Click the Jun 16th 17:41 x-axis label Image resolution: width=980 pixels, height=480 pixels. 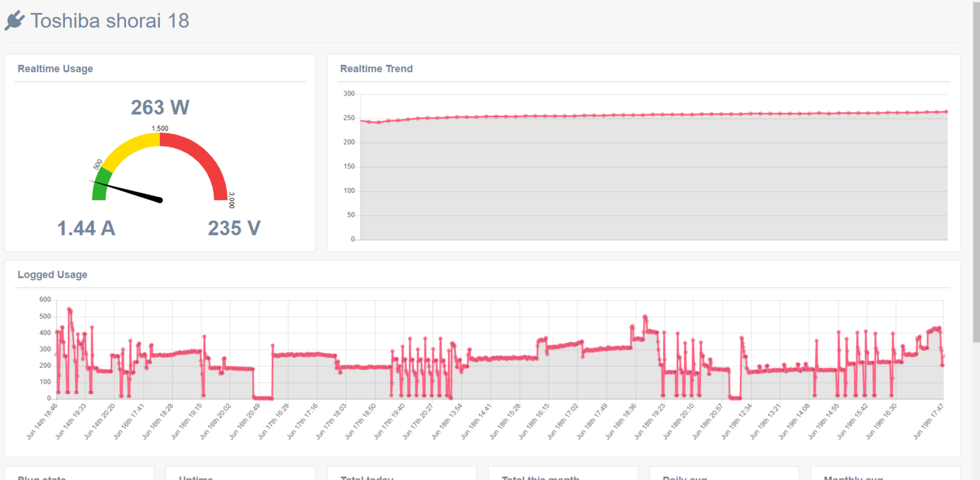[129, 421]
